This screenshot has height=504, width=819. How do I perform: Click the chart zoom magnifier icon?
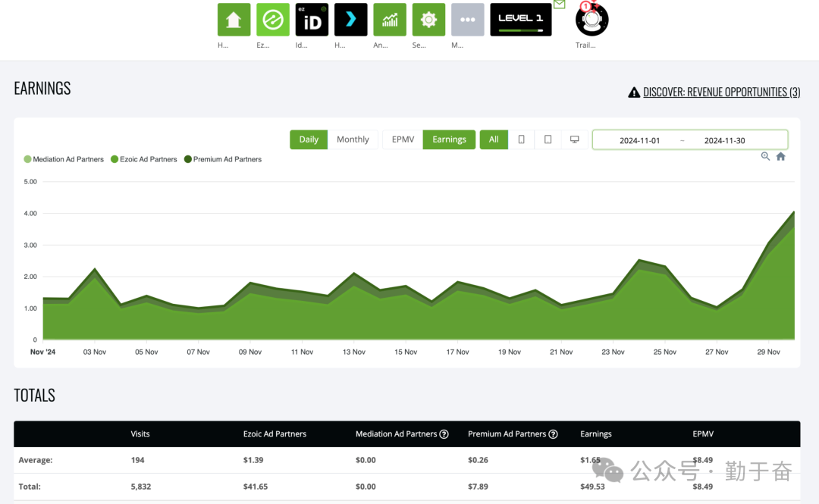pos(765,156)
